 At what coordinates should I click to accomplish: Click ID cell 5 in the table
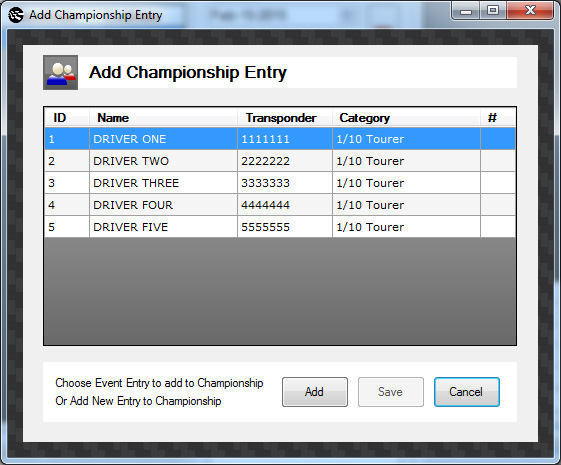click(x=67, y=227)
